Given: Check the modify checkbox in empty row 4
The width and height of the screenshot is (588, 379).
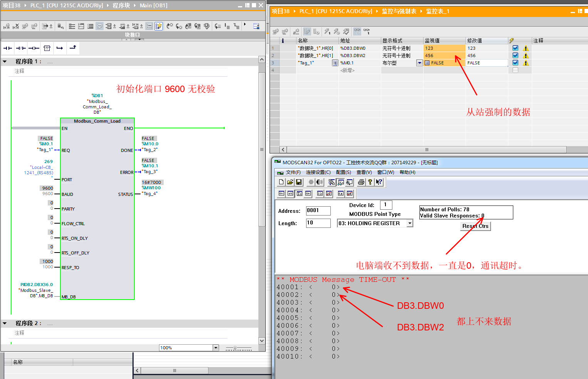Looking at the screenshot, I should point(515,70).
